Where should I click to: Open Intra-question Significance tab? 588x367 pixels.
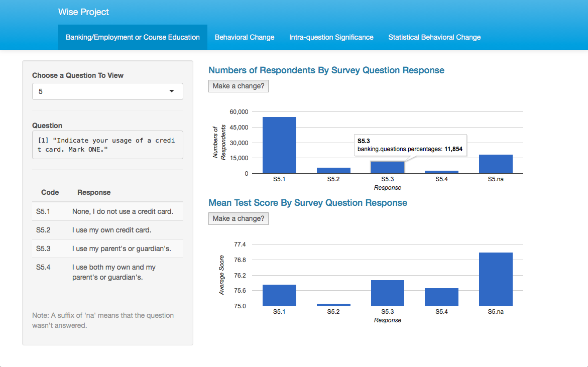tap(331, 37)
